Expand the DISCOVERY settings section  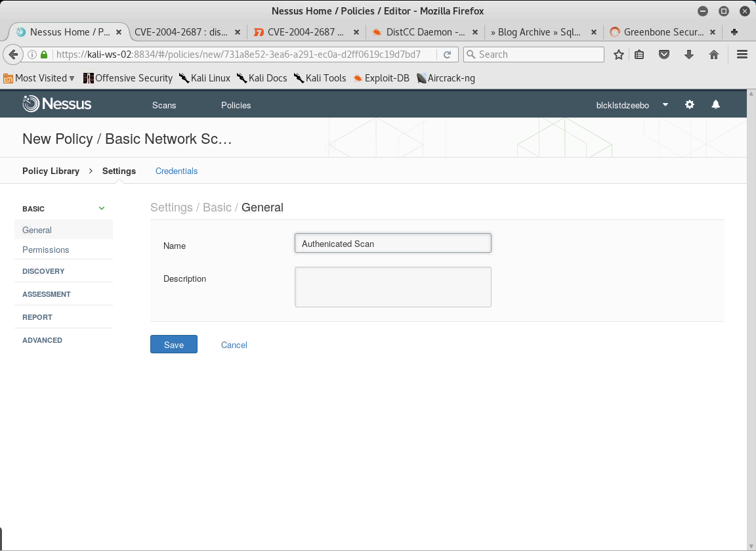tap(43, 271)
